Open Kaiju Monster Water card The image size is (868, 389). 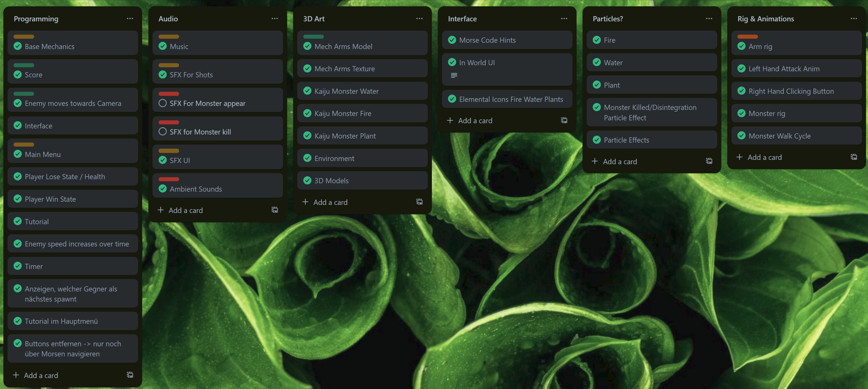362,91
